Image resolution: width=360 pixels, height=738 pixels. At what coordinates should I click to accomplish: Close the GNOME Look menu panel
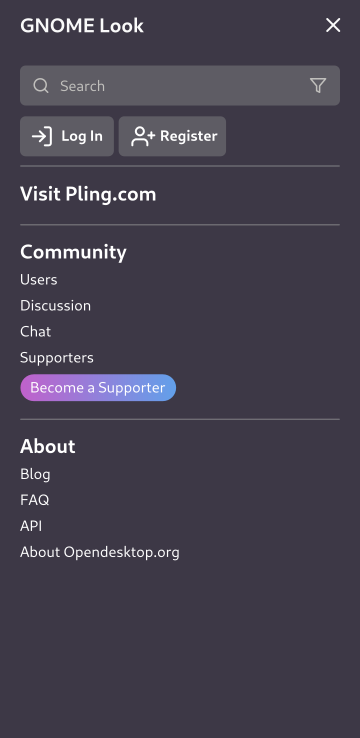click(333, 25)
